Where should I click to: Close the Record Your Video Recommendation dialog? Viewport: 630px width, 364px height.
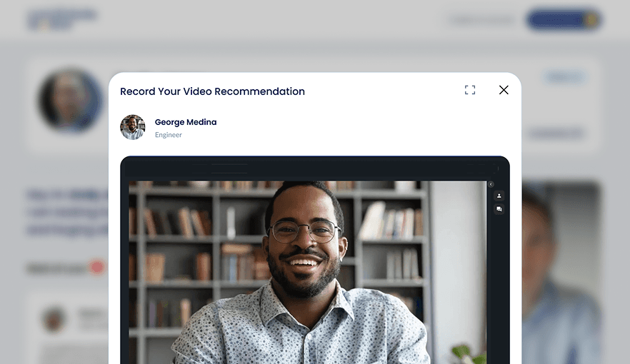(x=504, y=90)
